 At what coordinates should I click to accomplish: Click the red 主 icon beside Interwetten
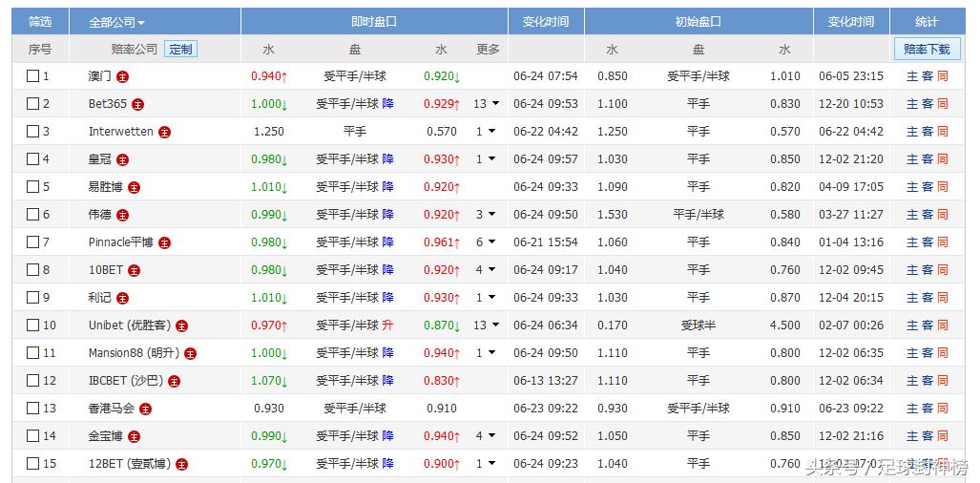pos(164,132)
